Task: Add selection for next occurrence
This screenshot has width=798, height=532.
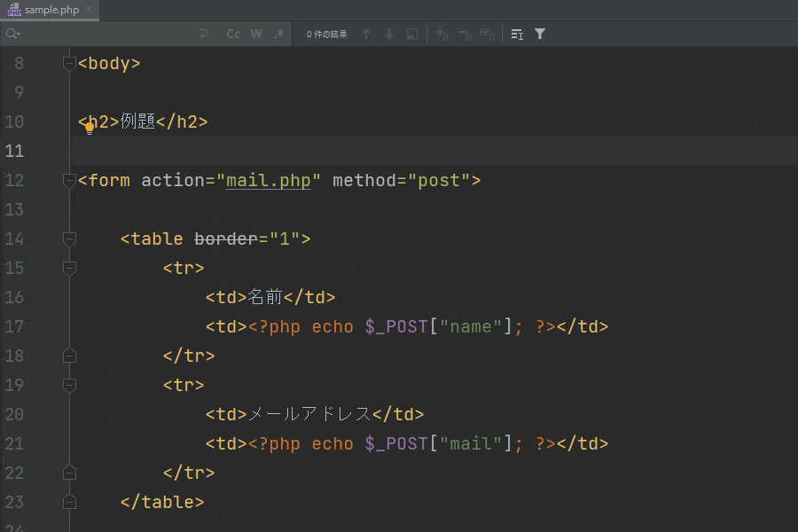Action: click(442, 35)
